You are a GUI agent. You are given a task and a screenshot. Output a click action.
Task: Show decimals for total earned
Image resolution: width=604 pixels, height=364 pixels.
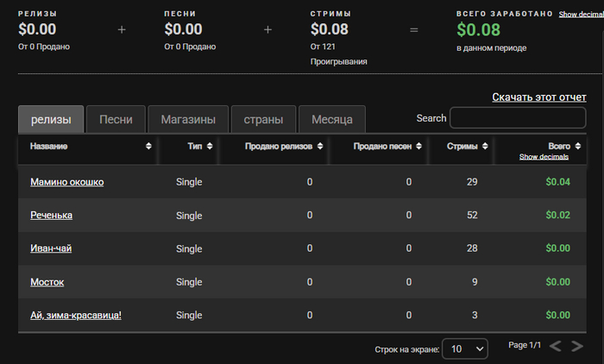click(580, 15)
